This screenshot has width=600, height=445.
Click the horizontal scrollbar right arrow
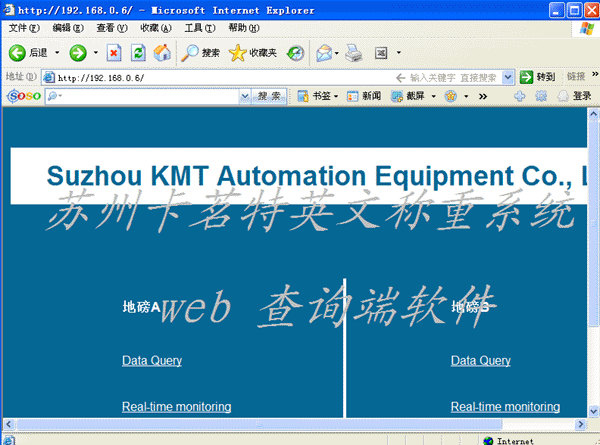[581, 424]
